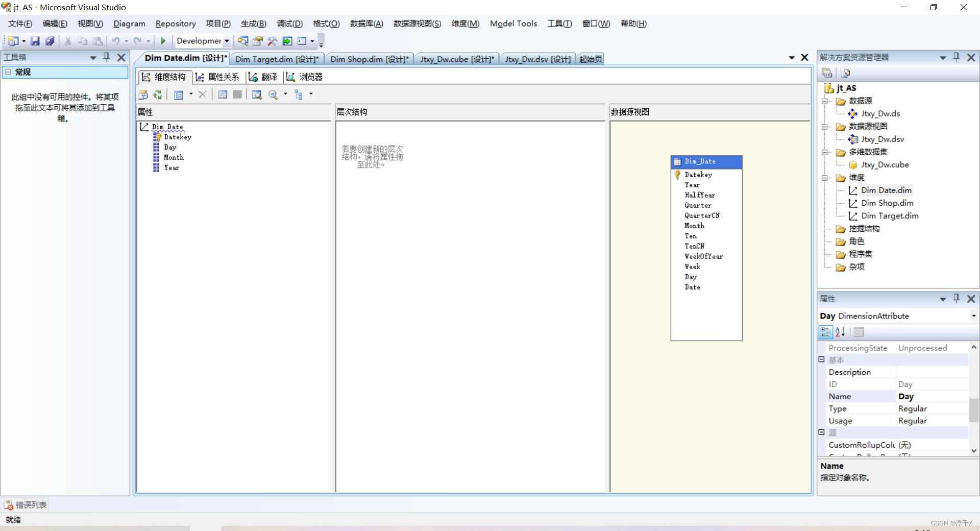Click the Description property value field
Image resolution: width=980 pixels, height=531 pixels.
point(932,372)
